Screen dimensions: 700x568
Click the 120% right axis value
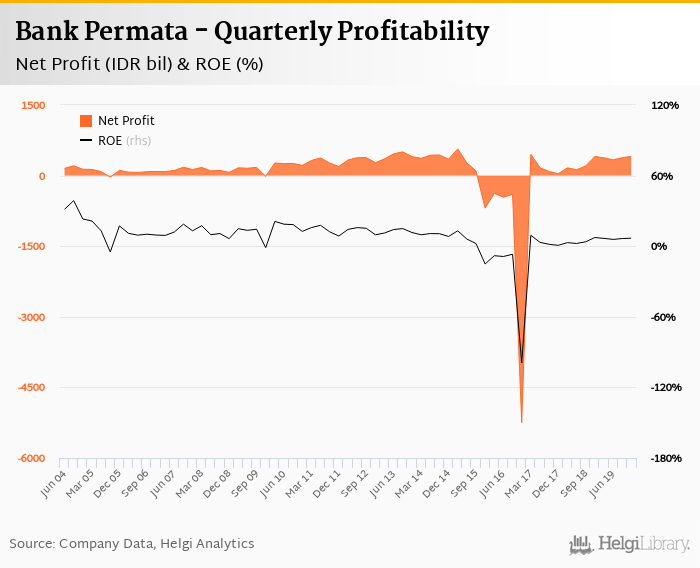(x=666, y=105)
